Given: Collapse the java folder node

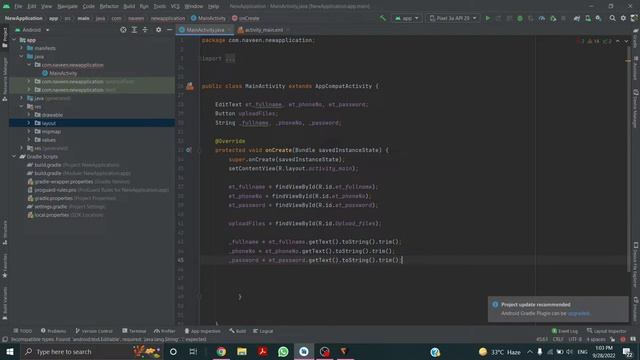Looking at the screenshot, I should [x=22, y=56].
